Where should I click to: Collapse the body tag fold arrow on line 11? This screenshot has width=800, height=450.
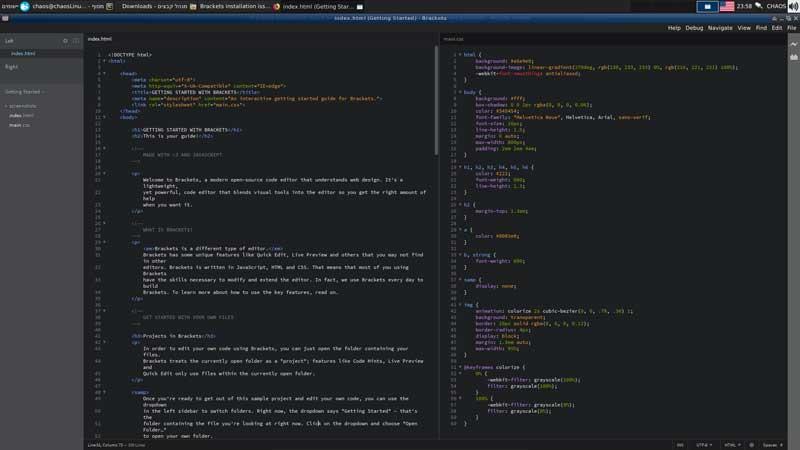(x=105, y=117)
